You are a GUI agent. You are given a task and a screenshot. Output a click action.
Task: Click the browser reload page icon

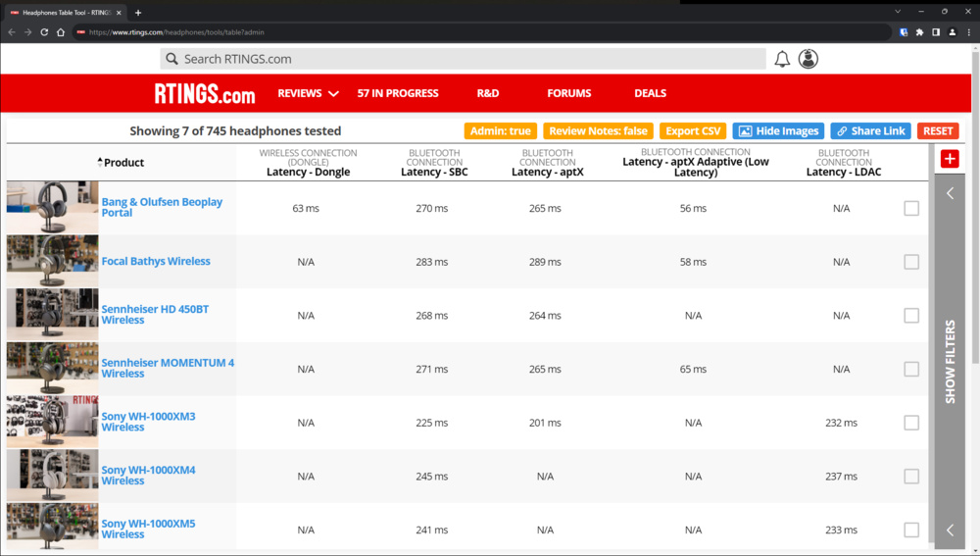coord(44,32)
